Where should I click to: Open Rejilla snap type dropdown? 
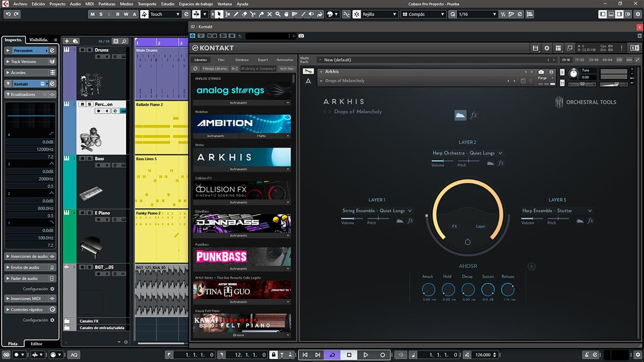[x=379, y=14]
